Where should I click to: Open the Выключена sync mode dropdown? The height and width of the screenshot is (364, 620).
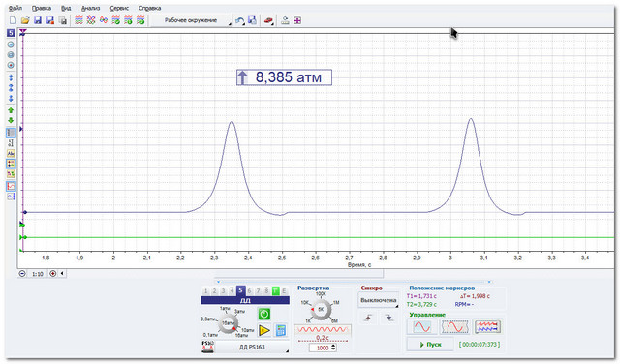point(379,300)
